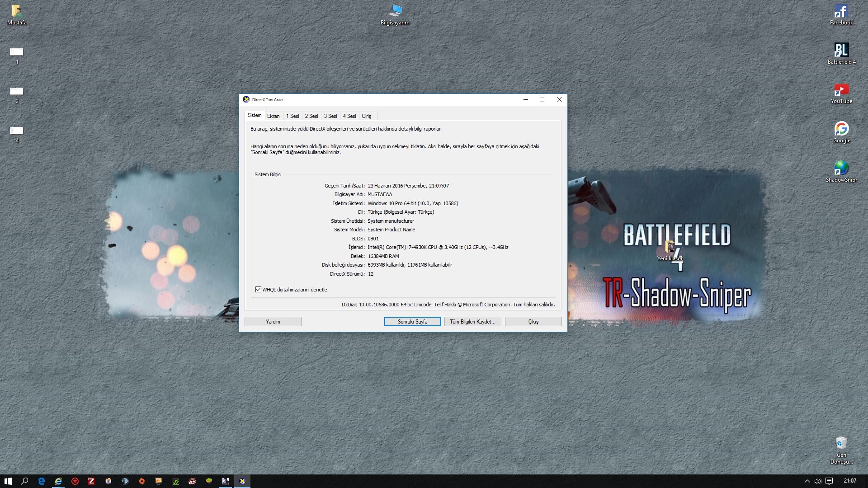Show hidden system tray icons
The image size is (868, 488).
pos(807,481)
